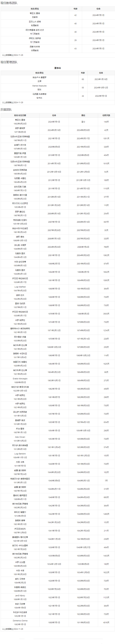This screenshot has width=115, height=644.
Task: Open chairman 吉安卢卡·费雷罗 entry
Action: click(x=39, y=77)
